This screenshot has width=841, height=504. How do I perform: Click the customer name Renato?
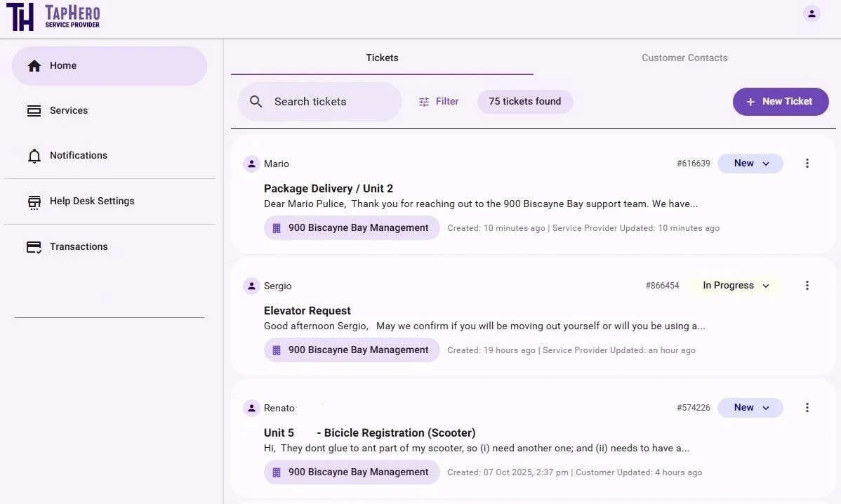click(279, 409)
